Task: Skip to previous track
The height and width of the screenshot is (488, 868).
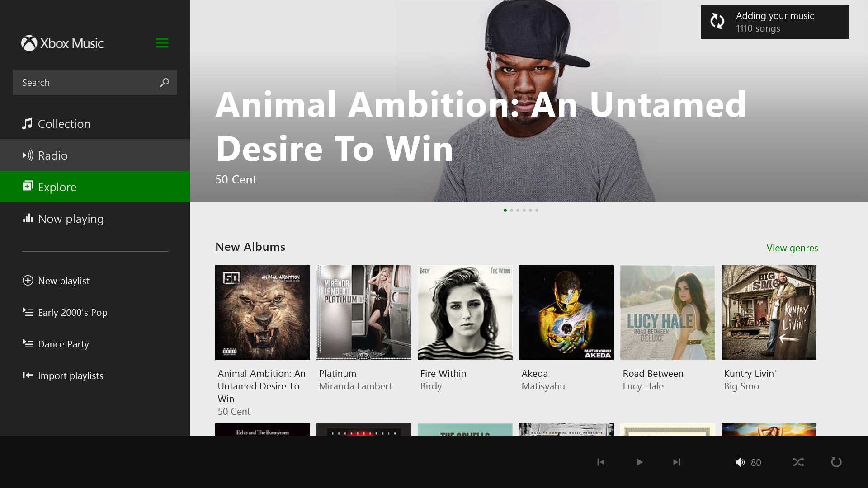Action: tap(601, 462)
